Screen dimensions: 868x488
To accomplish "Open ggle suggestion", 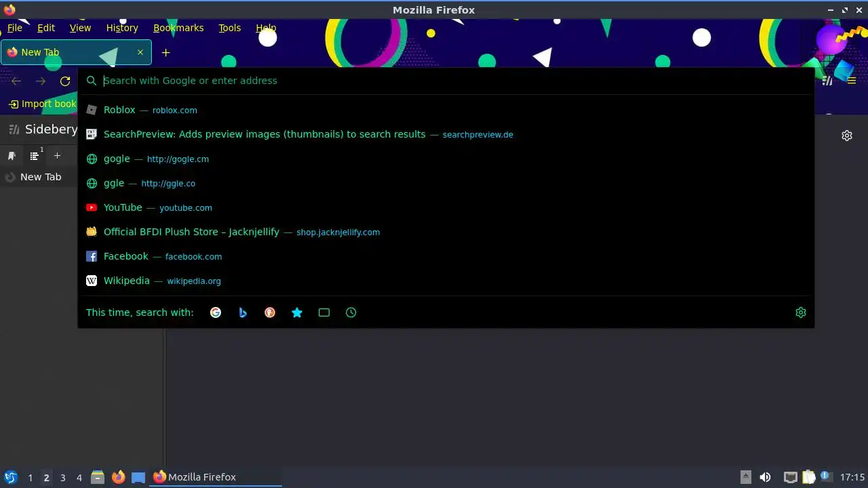I will pos(446,183).
